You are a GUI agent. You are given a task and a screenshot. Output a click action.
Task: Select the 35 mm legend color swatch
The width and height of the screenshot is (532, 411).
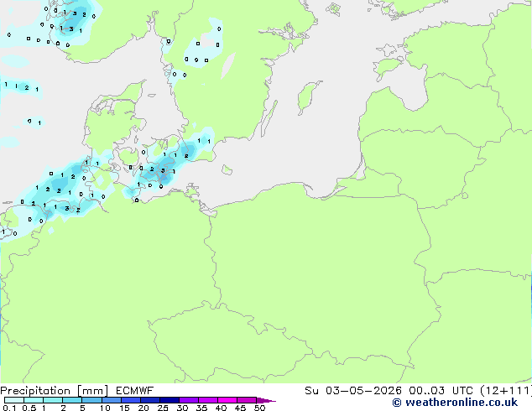tap(208, 400)
